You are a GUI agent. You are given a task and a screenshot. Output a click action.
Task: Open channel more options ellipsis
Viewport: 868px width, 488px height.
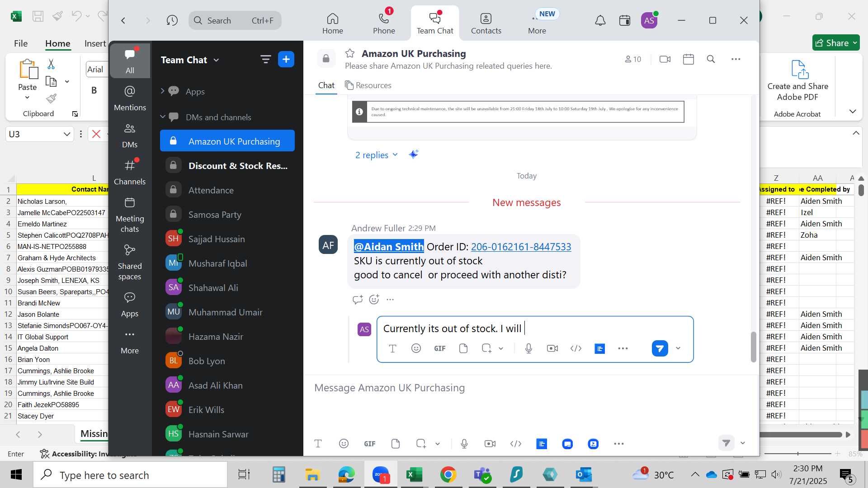(736, 59)
